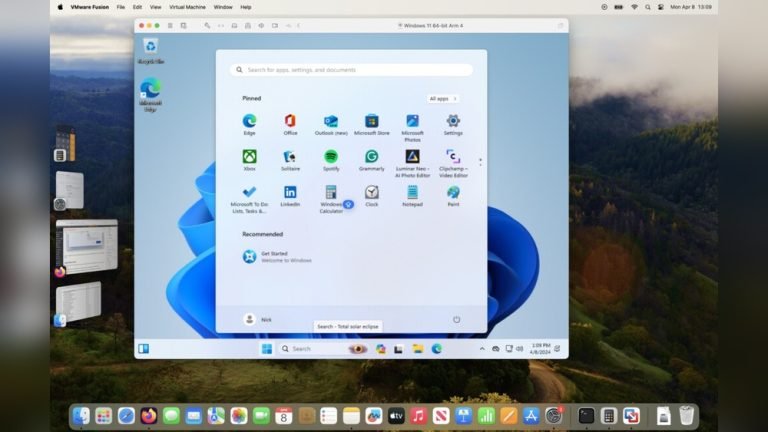768x432 pixels.
Task: Open the volume tray icon
Action: (520, 349)
